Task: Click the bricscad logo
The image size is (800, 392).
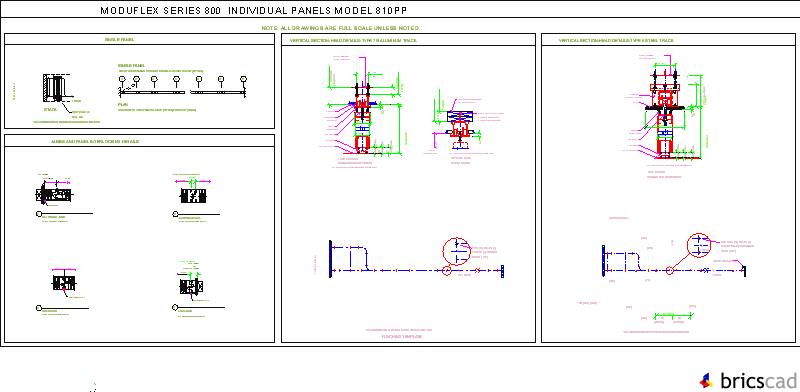Action: (x=748, y=381)
